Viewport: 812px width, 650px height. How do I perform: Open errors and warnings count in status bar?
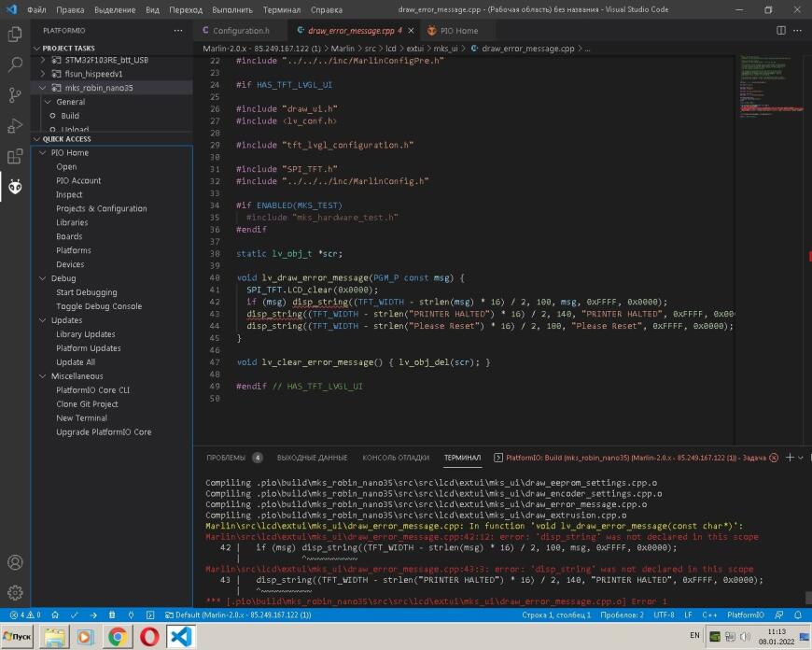(x=25, y=615)
